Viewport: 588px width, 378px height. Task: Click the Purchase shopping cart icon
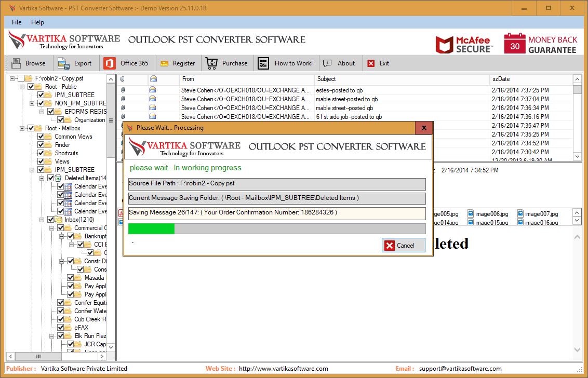[211, 63]
